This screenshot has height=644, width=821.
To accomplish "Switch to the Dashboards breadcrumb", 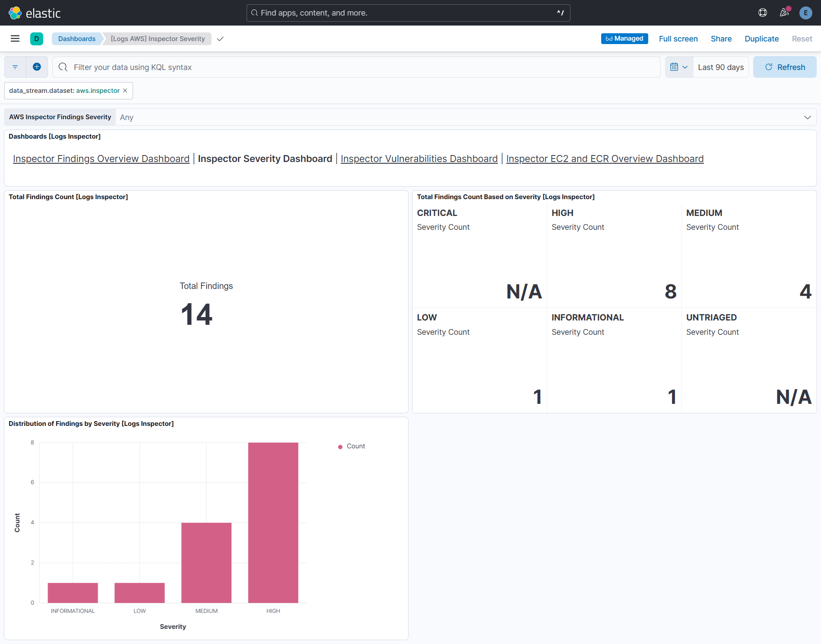I will [76, 38].
